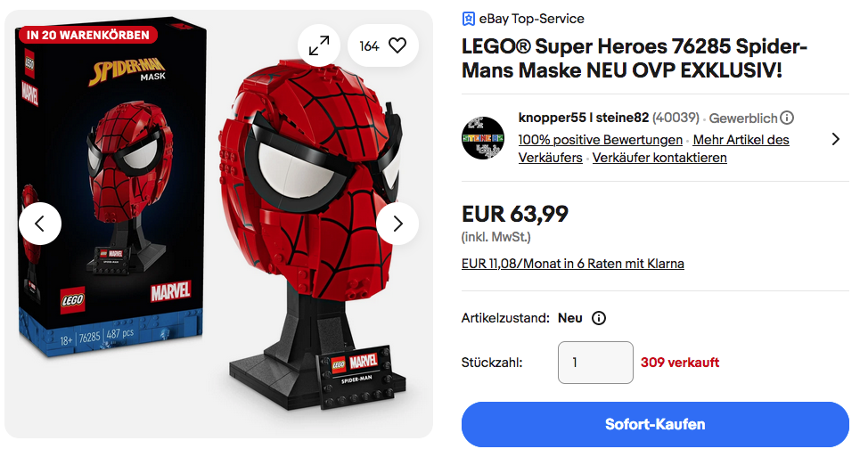868x449 pixels.
Task: Open Klarna installment payment link
Action: [572, 264]
